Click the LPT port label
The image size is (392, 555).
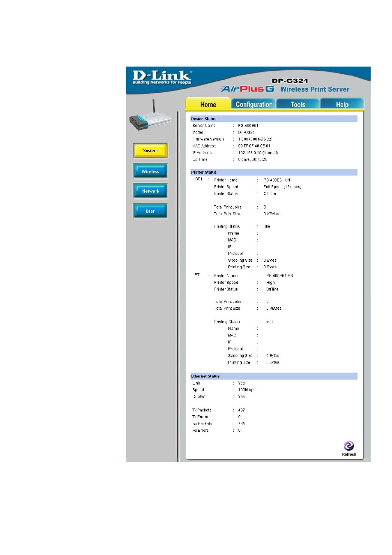tap(196, 275)
